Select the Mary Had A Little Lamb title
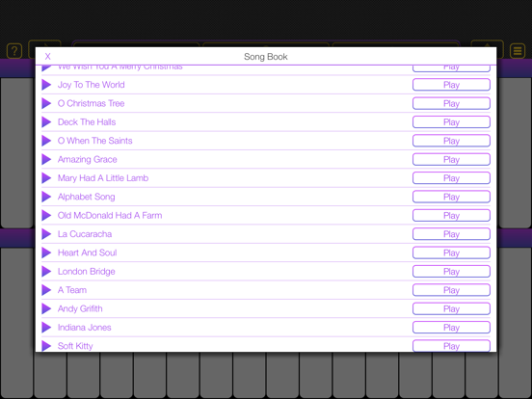The image size is (532, 399). tap(103, 178)
